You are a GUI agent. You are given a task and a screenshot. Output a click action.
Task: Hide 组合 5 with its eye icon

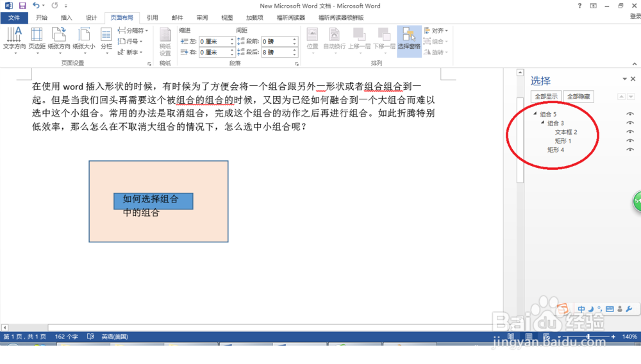630,114
